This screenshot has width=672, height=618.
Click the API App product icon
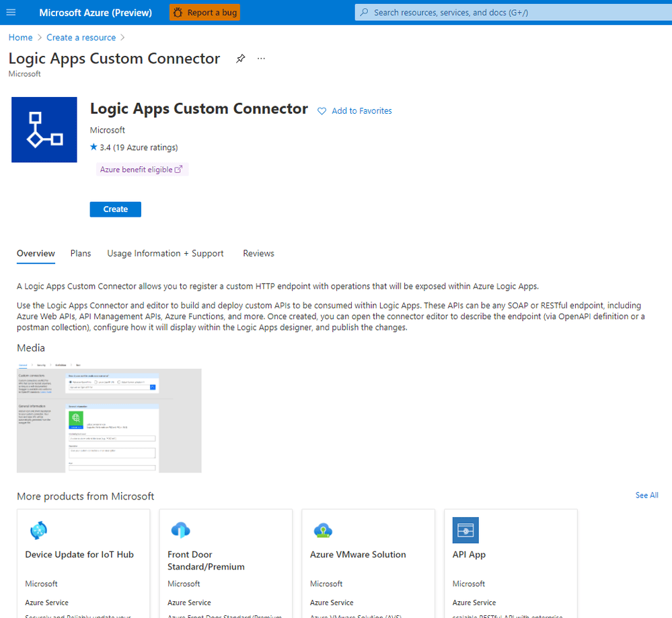(465, 530)
